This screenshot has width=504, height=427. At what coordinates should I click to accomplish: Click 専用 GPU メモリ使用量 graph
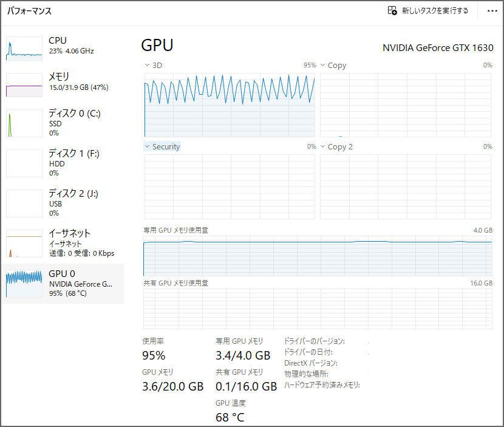point(318,256)
